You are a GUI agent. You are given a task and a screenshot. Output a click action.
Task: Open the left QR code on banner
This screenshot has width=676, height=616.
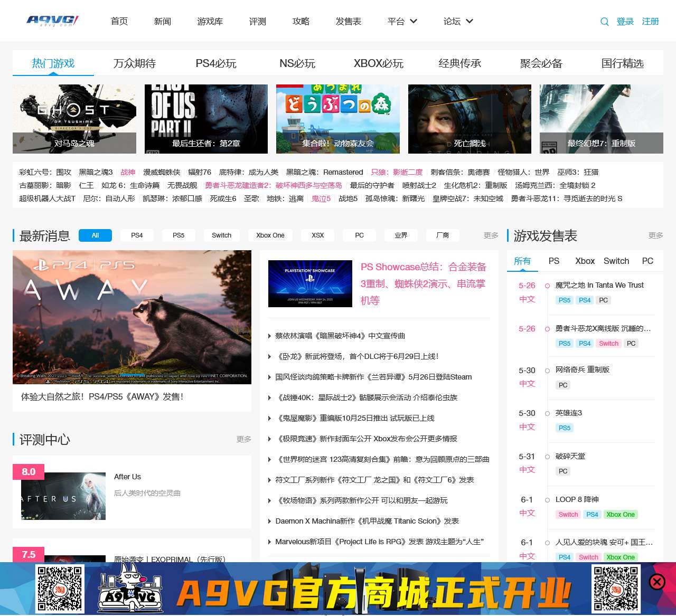pos(60,589)
